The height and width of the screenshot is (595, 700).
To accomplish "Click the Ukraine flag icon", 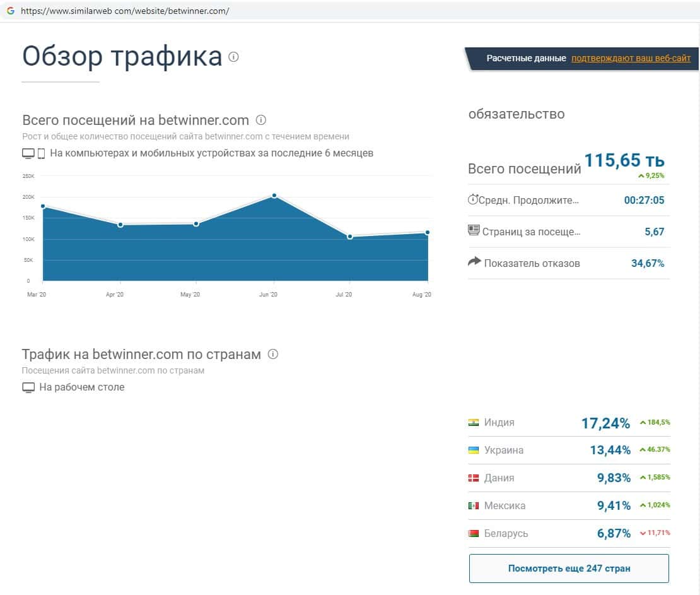I will click(474, 451).
